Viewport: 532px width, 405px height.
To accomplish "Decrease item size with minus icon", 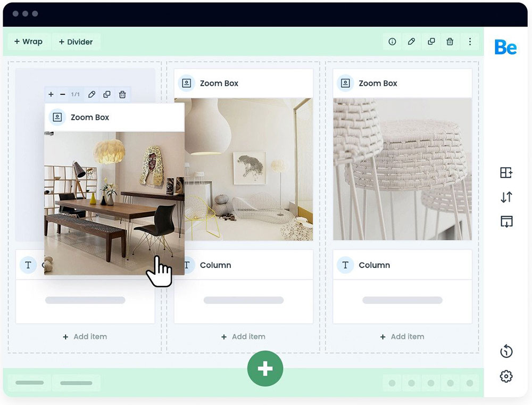I will 62,95.
